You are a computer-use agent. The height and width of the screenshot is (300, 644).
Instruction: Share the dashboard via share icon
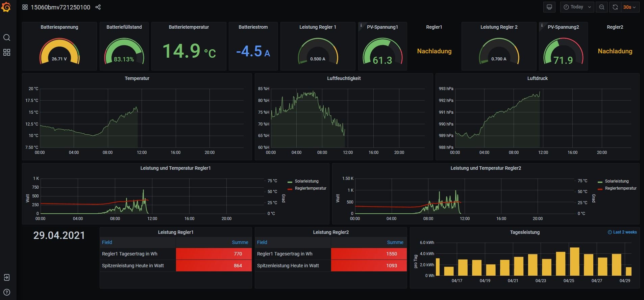point(98,7)
